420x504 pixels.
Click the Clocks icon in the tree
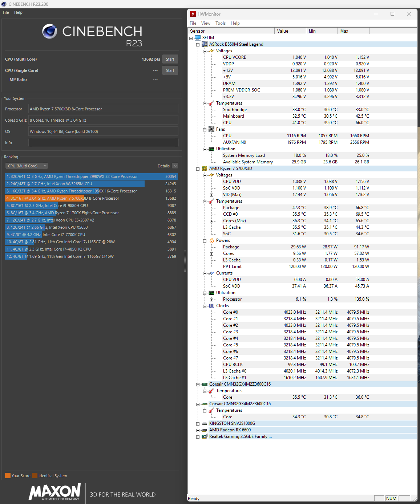click(211, 306)
